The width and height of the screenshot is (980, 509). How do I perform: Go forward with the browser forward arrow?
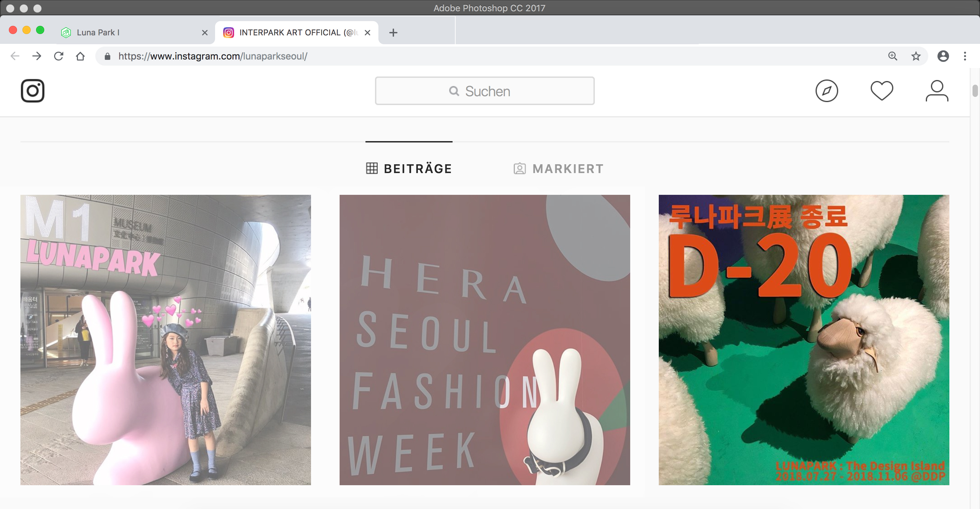[x=37, y=56]
